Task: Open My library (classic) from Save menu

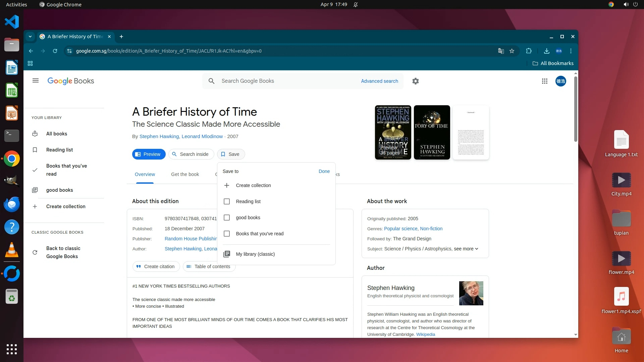Action: 255,254
